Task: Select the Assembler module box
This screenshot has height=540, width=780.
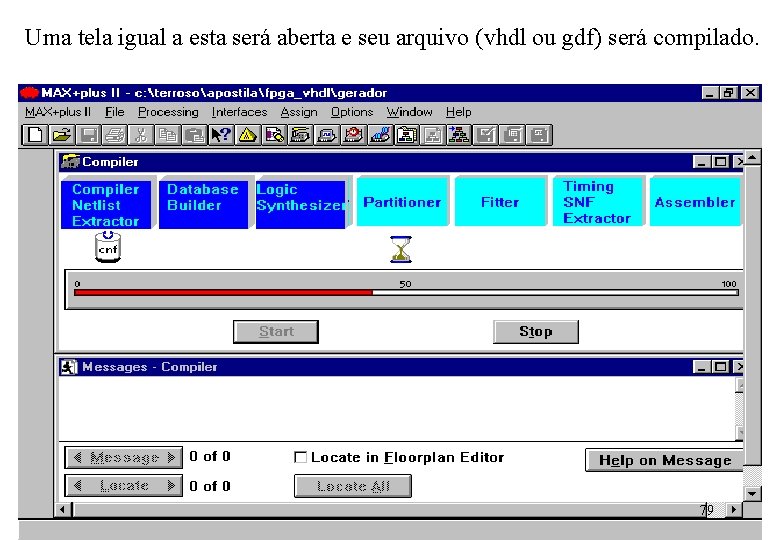Action: click(695, 202)
